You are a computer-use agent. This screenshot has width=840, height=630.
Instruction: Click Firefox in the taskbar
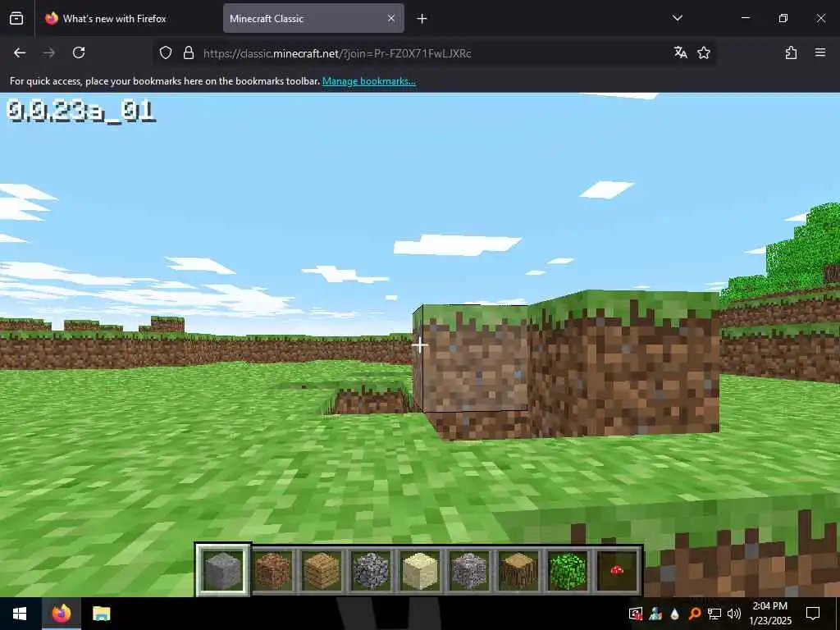tap(62, 614)
